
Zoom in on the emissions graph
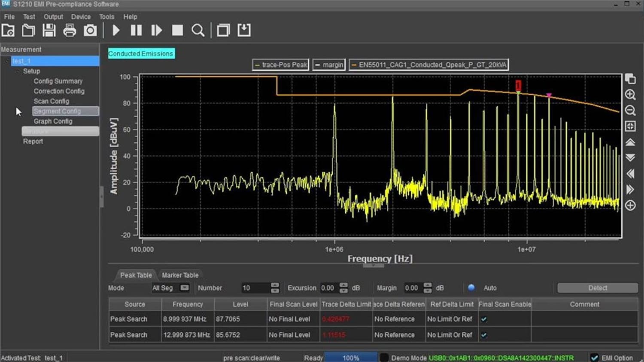pyautogui.click(x=630, y=94)
